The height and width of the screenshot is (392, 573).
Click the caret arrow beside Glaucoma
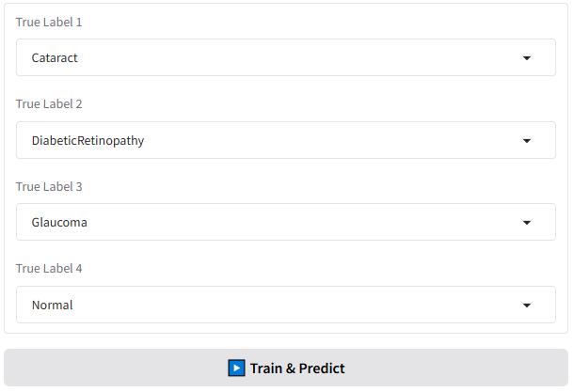527,223
